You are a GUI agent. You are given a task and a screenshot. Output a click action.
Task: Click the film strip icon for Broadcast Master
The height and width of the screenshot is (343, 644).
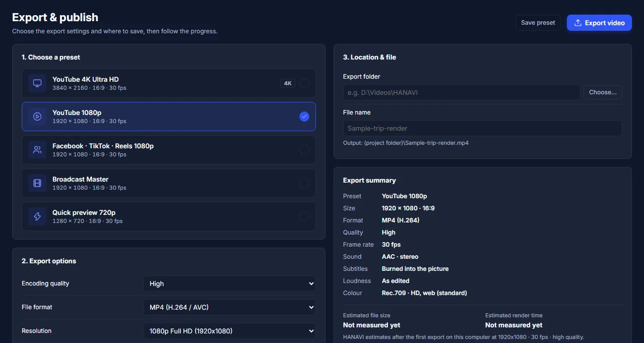37,183
